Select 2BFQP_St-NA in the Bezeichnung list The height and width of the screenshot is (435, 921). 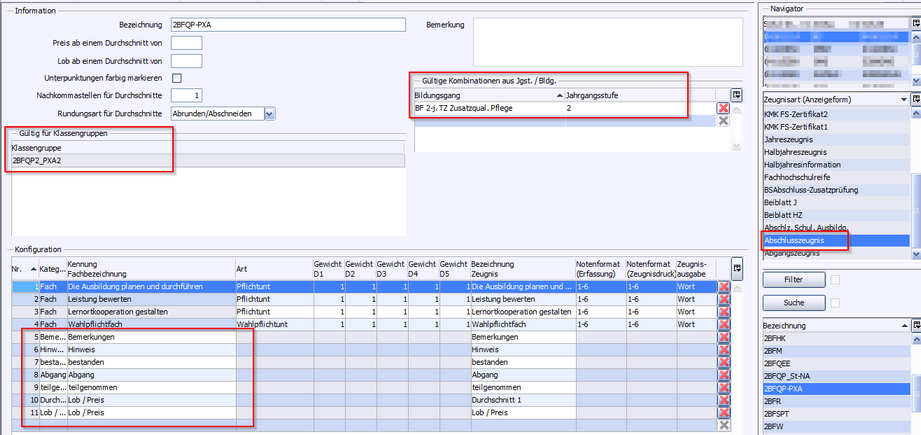(x=792, y=376)
